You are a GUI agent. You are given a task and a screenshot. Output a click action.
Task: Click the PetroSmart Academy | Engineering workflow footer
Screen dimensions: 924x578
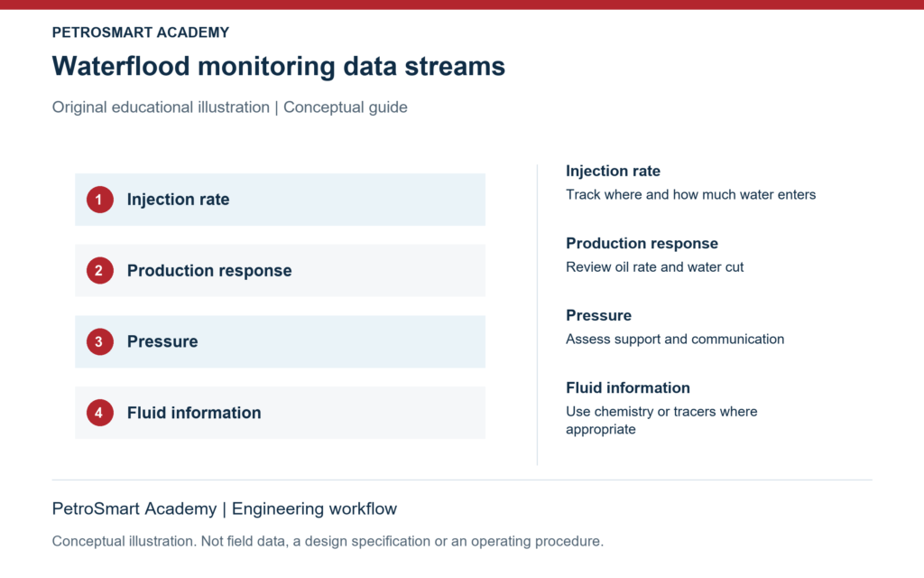coord(225,508)
